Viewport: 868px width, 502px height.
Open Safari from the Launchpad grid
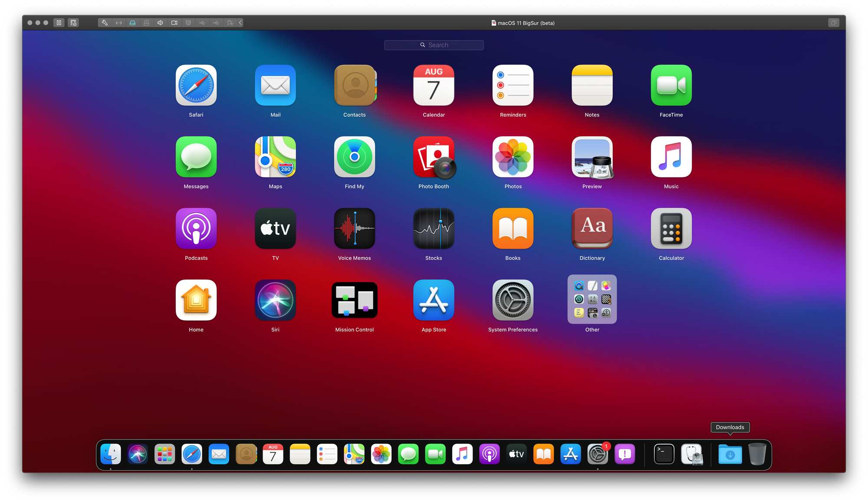[196, 85]
